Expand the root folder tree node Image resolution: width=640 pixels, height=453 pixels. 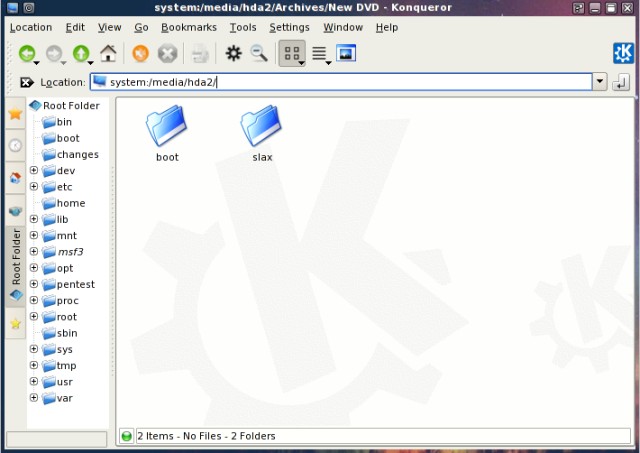click(x=34, y=316)
